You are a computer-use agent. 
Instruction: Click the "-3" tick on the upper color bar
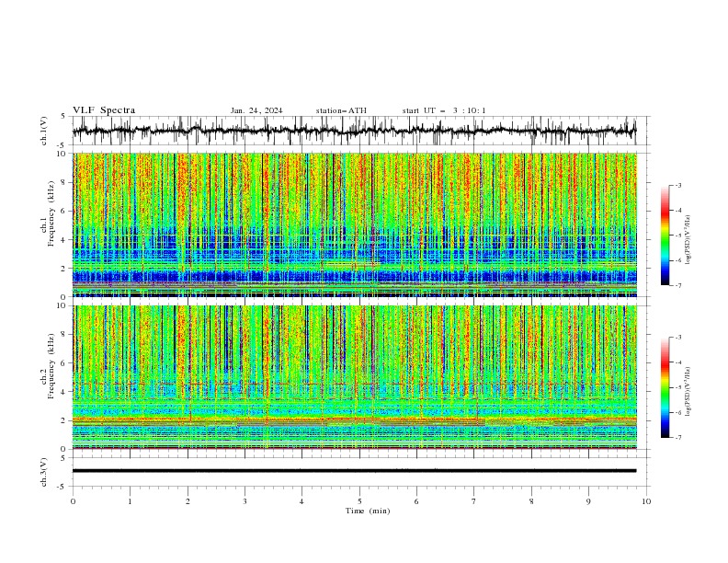[678, 185]
